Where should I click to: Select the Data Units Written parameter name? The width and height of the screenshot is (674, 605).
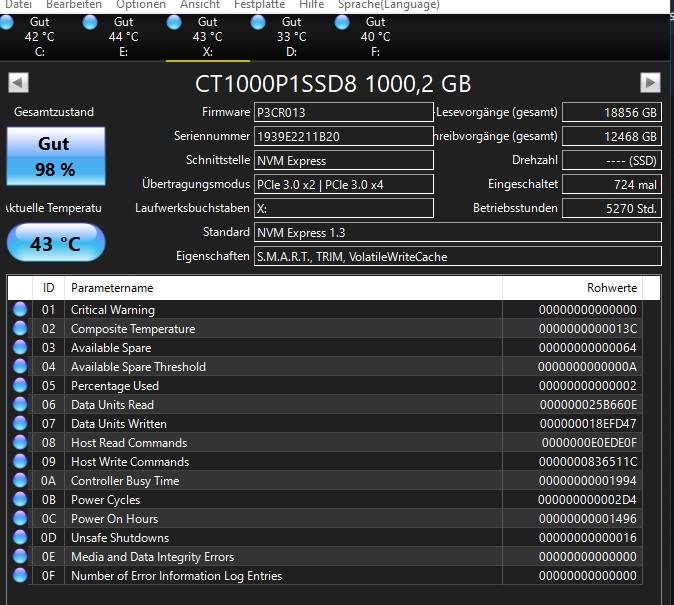119,424
